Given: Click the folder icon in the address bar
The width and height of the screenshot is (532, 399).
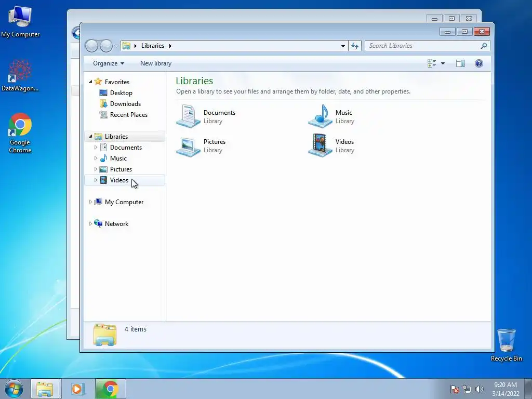Looking at the screenshot, I should pos(126,46).
